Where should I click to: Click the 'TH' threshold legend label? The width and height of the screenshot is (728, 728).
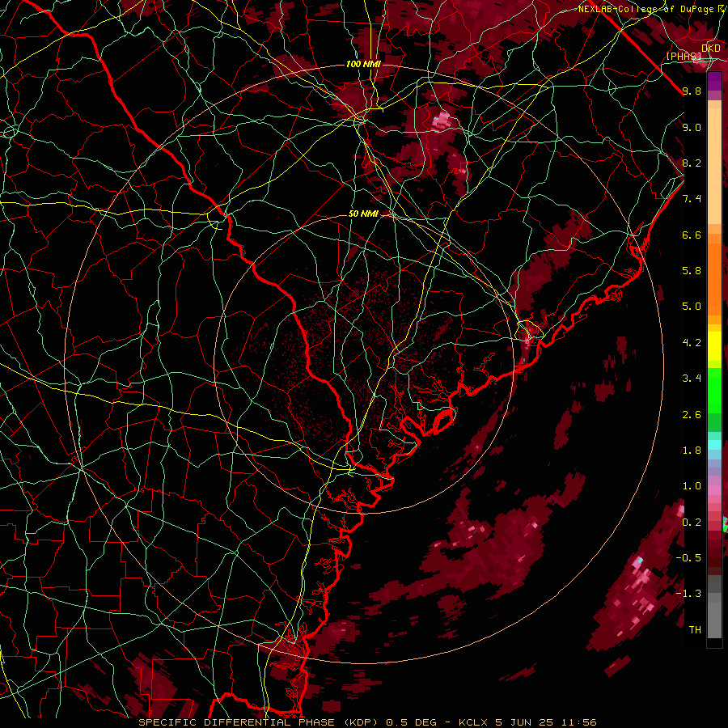pyautogui.click(x=695, y=630)
